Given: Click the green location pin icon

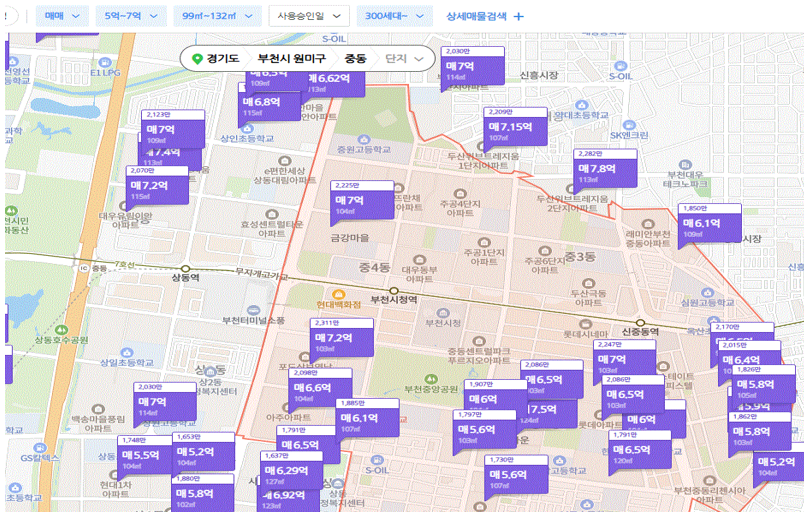Looking at the screenshot, I should [x=197, y=59].
